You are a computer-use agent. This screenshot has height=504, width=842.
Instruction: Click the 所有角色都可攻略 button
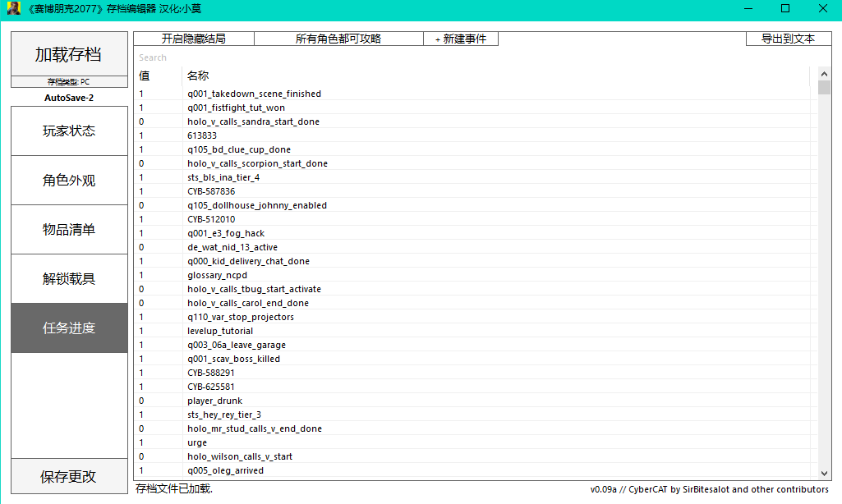click(338, 39)
